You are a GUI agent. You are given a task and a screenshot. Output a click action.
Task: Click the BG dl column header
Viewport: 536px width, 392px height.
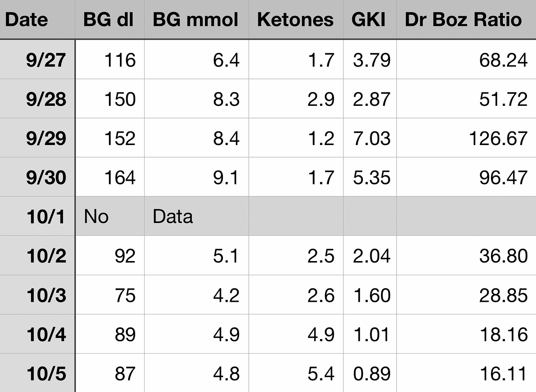109,20
